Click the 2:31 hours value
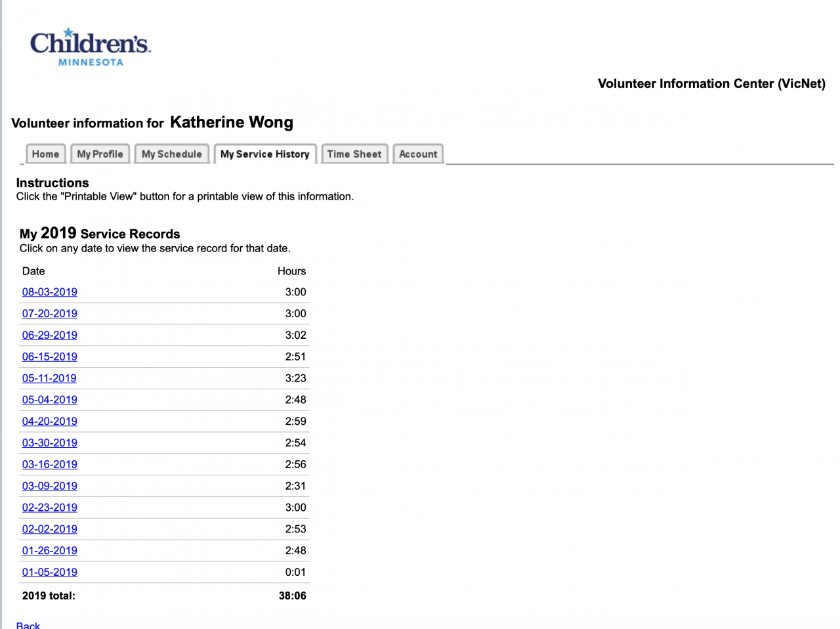The image size is (840, 629). tap(296, 486)
